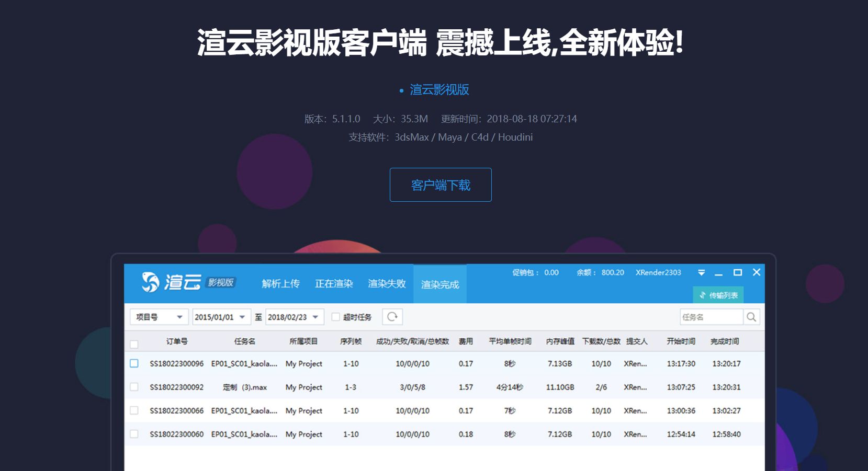Check the row for order SS18022300060
Viewport: 868px width, 471px height.
pos(134,434)
